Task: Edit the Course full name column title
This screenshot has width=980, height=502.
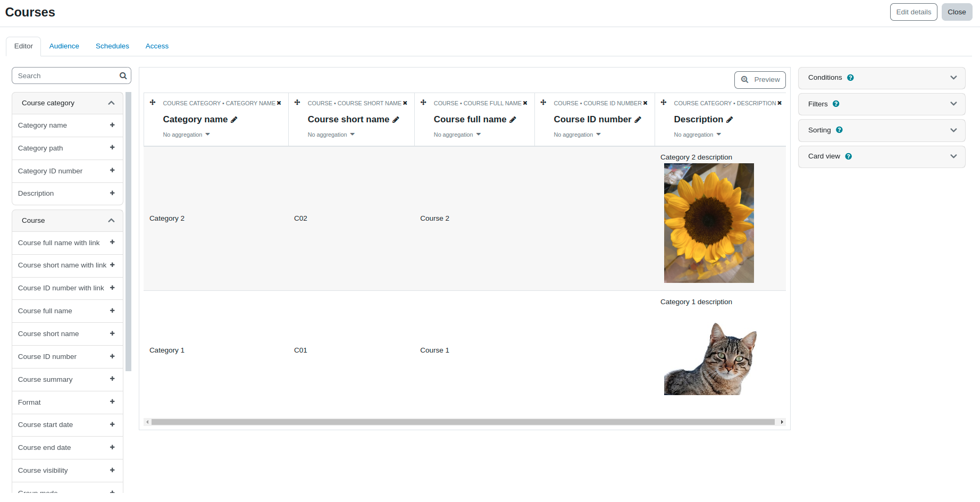Action: click(x=513, y=120)
